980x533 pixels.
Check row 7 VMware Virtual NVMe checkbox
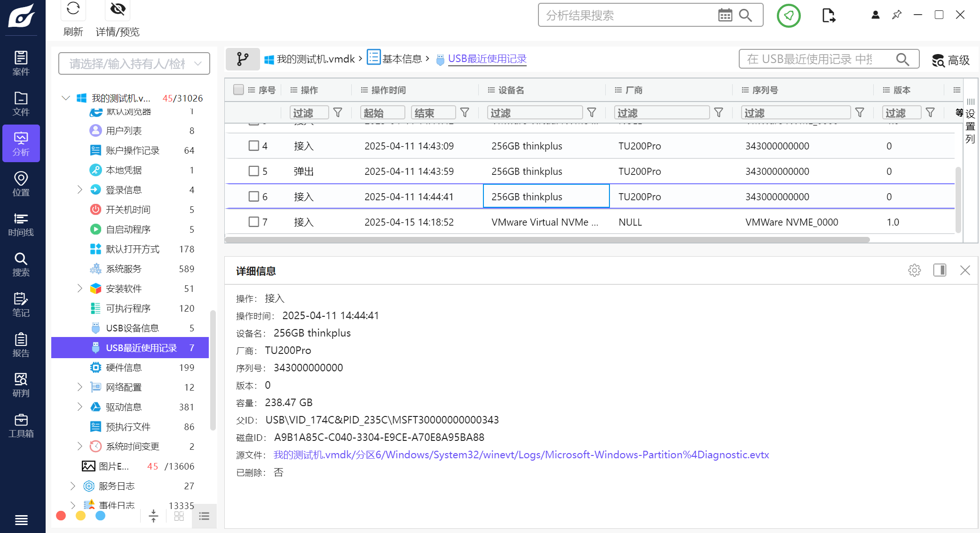(x=253, y=221)
